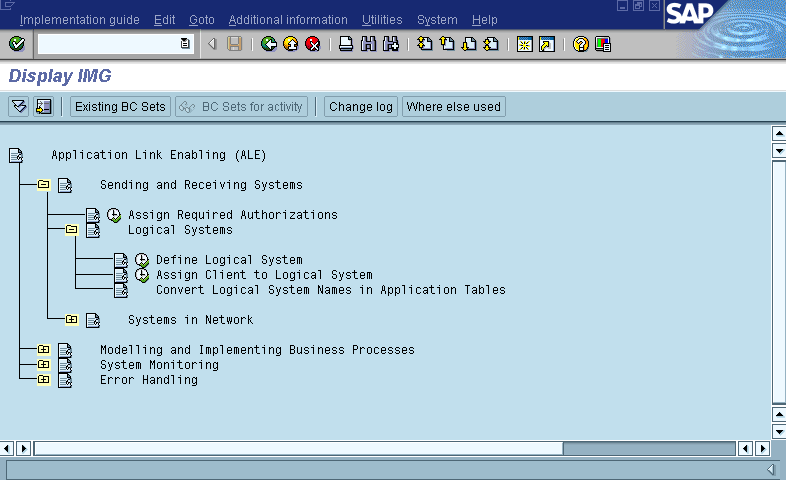Open the Utilities menu

pos(382,20)
